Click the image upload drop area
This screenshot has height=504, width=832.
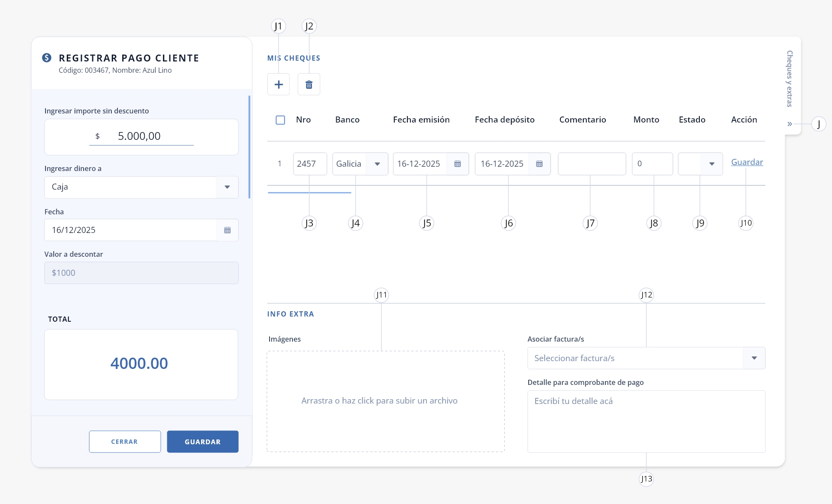(x=386, y=401)
